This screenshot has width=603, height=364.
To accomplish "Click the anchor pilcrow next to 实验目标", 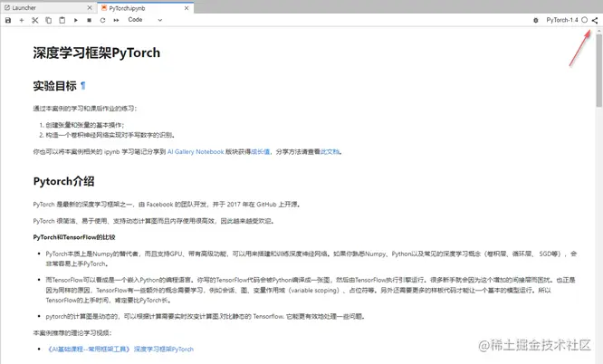I will click(83, 85).
